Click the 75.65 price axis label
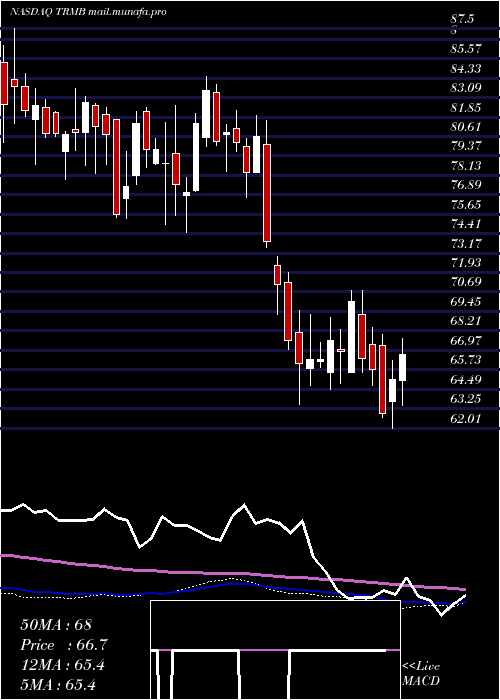This screenshot has height=700, width=500. [466, 204]
